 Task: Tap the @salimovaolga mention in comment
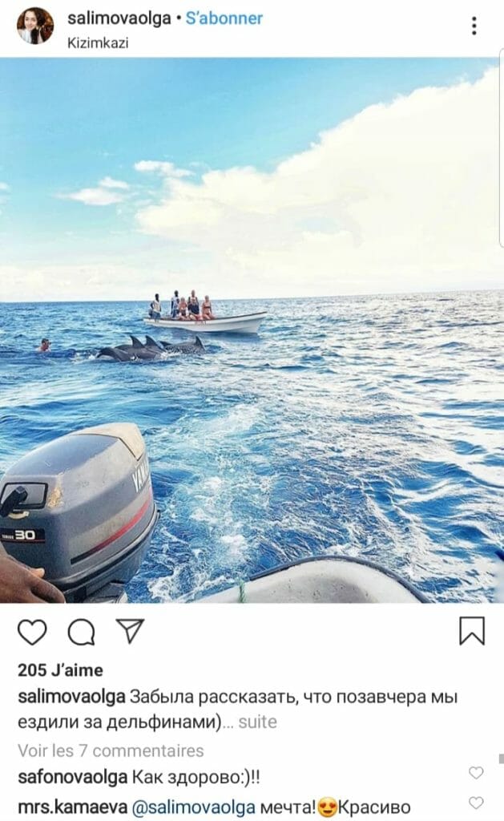click(194, 807)
